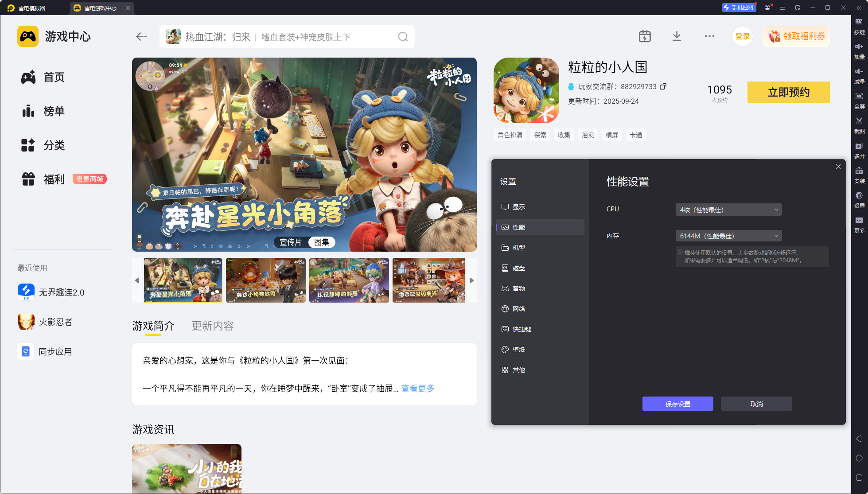Open multi-instance 多开 icon
The width and height of the screenshot is (868, 494).
pos(859,146)
